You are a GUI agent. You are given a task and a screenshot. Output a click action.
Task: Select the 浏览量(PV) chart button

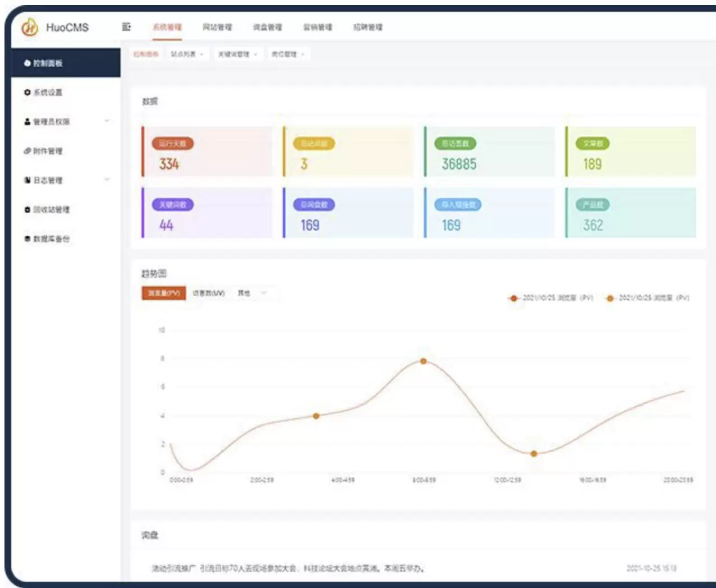(163, 293)
